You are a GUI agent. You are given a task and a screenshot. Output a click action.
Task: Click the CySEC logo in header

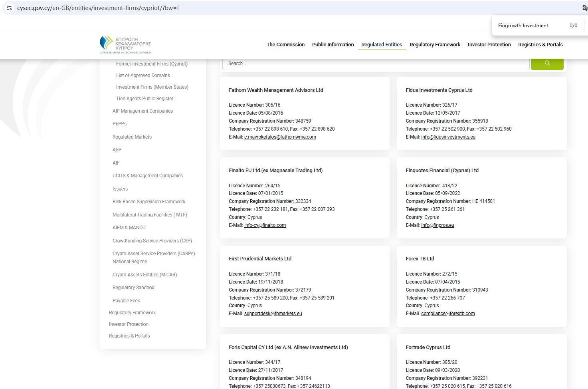[125, 45]
